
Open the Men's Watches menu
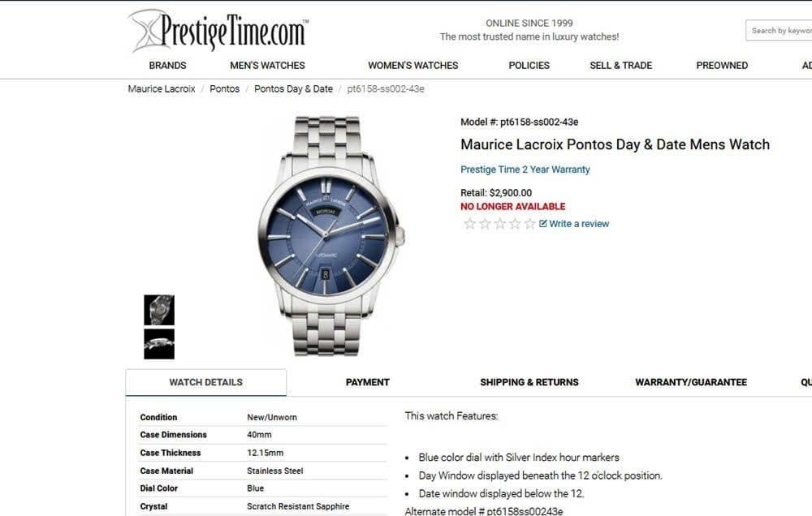pos(267,65)
